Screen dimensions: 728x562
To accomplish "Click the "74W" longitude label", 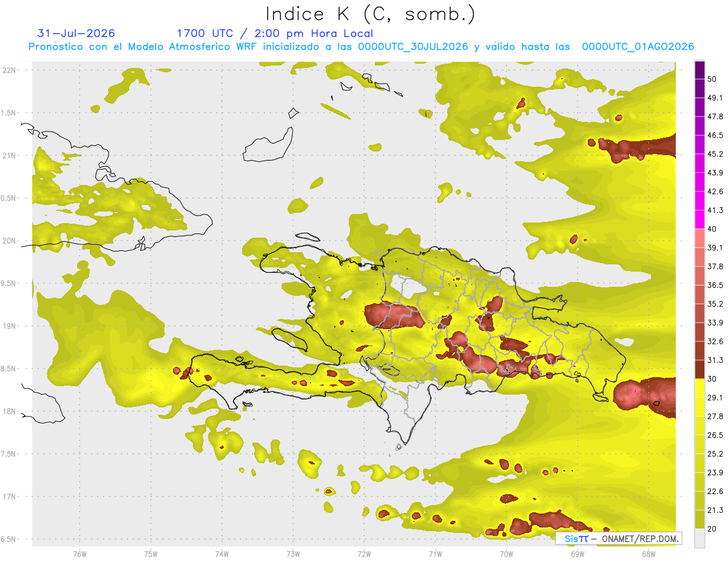I will [x=222, y=554].
